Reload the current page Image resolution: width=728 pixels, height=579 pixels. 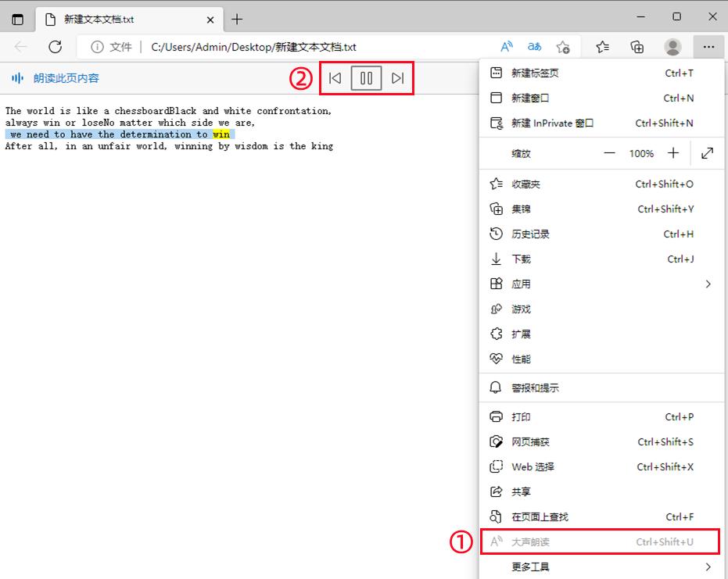coord(55,47)
